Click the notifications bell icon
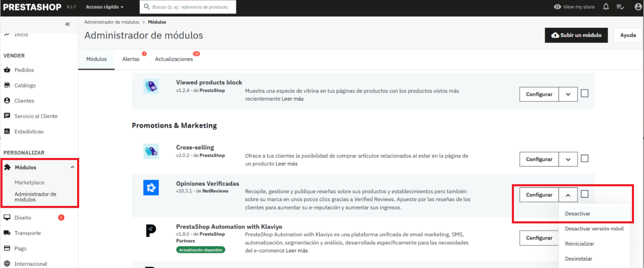Image resolution: width=644 pixels, height=268 pixels. click(x=606, y=7)
